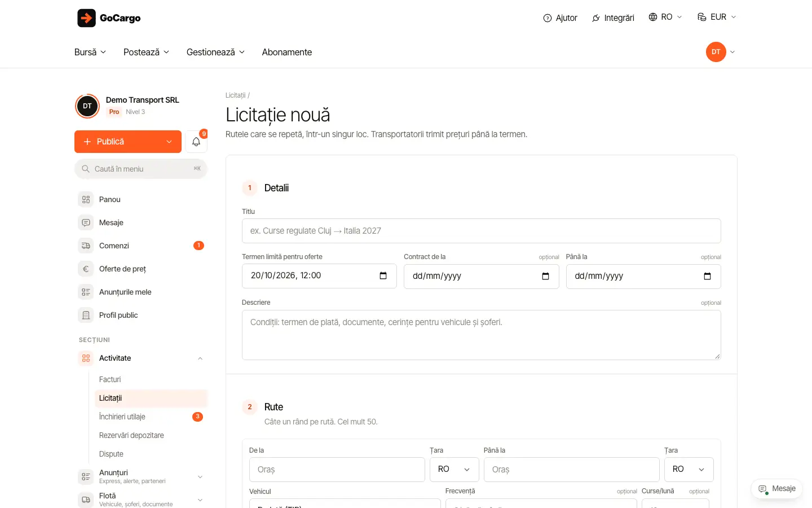812x508 pixels.
Task: Click the Publică button
Action: (x=128, y=142)
